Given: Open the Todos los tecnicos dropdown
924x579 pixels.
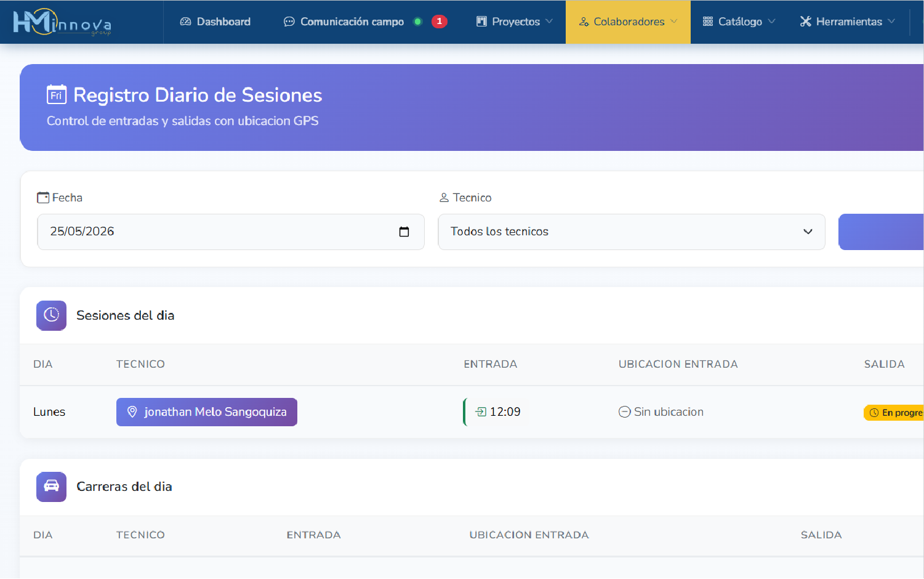Looking at the screenshot, I should tap(631, 232).
